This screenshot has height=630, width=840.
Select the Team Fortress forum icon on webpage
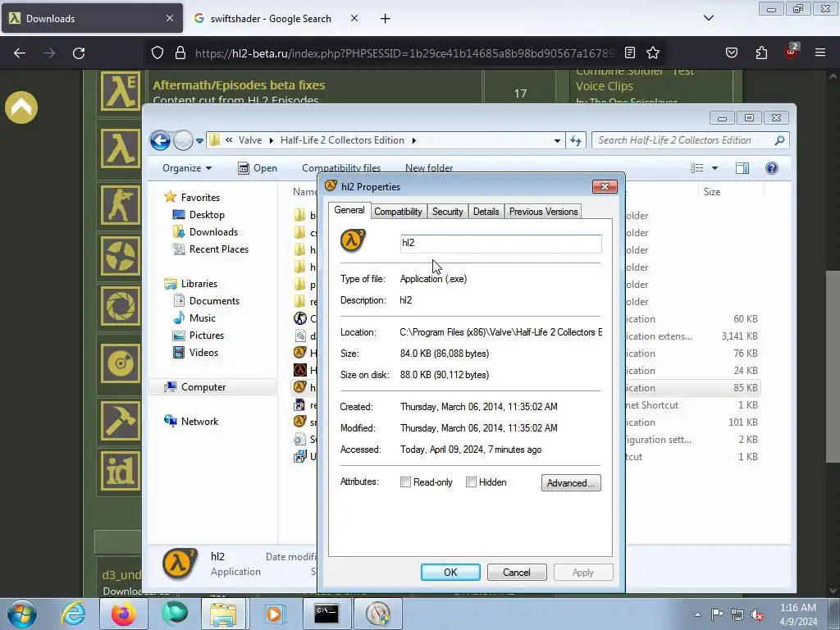[120, 256]
